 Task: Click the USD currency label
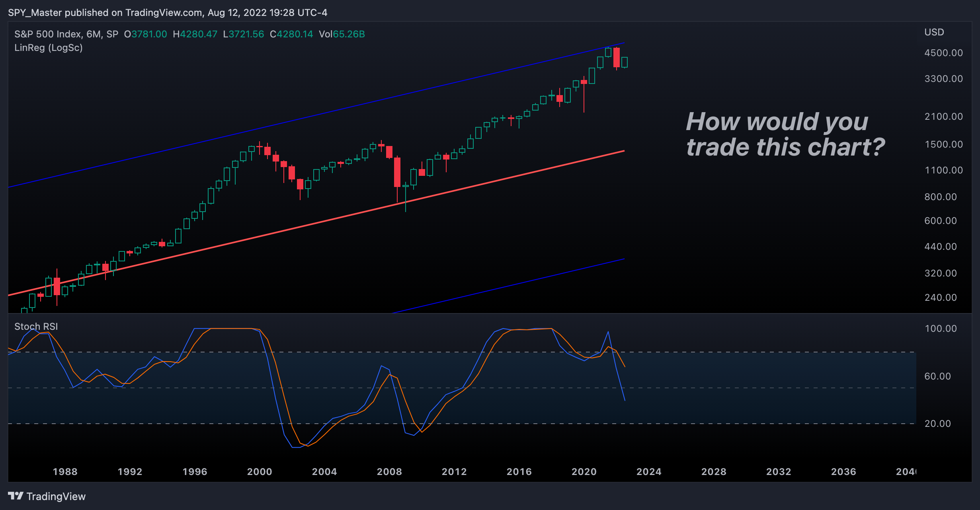(934, 32)
